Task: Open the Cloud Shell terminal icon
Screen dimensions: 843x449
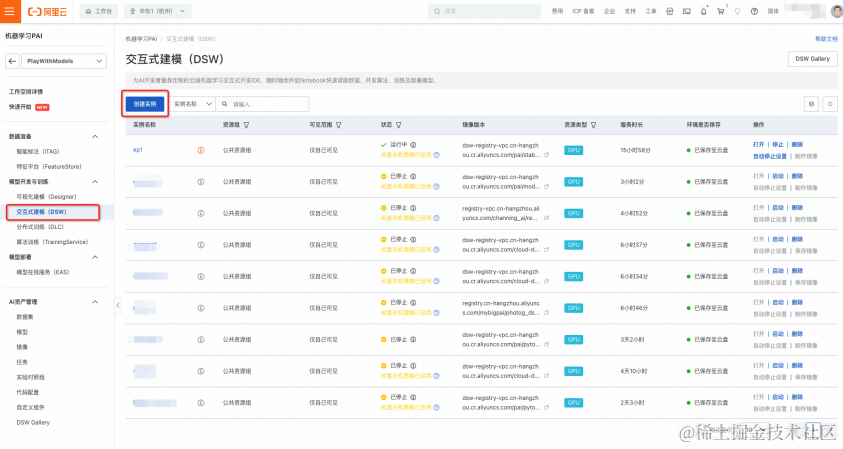Action: (687, 11)
